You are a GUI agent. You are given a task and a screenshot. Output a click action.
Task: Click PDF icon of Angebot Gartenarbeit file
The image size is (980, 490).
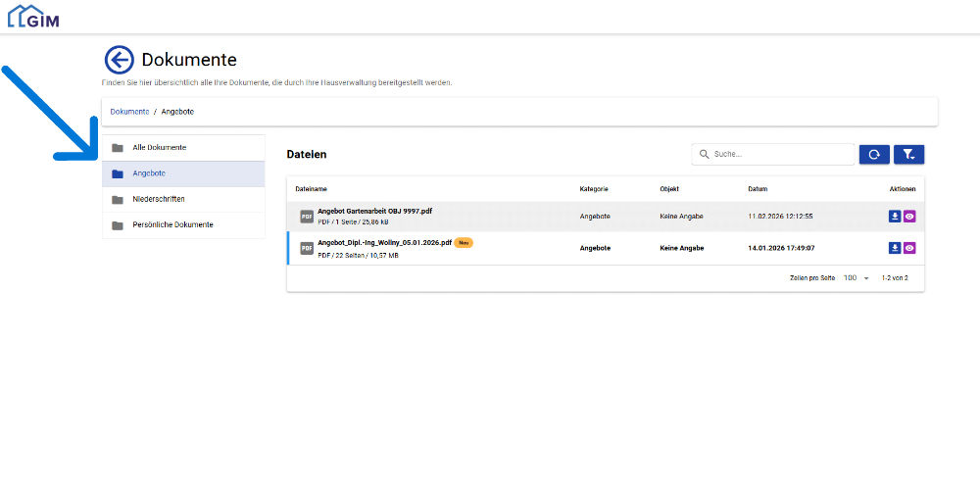tap(307, 217)
